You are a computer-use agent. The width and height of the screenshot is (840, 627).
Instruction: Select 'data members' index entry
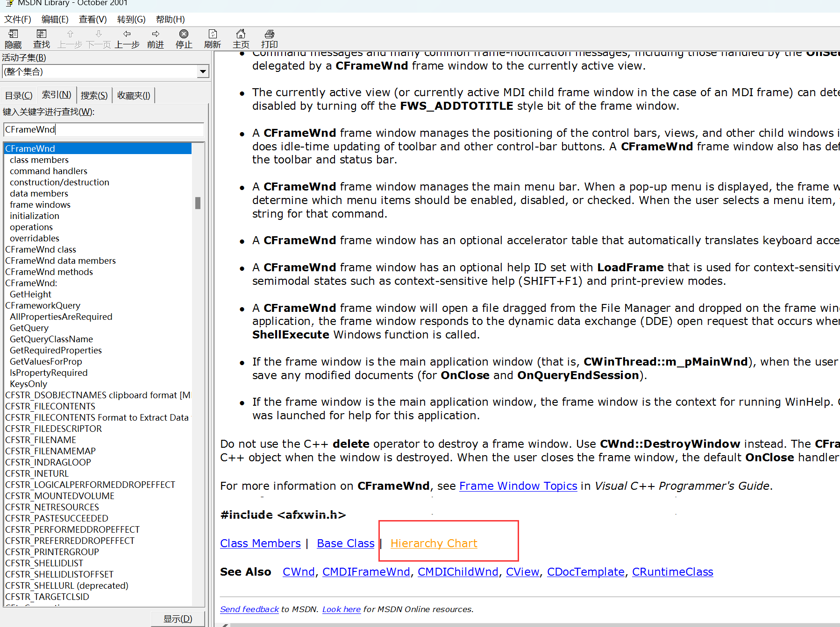pos(39,193)
